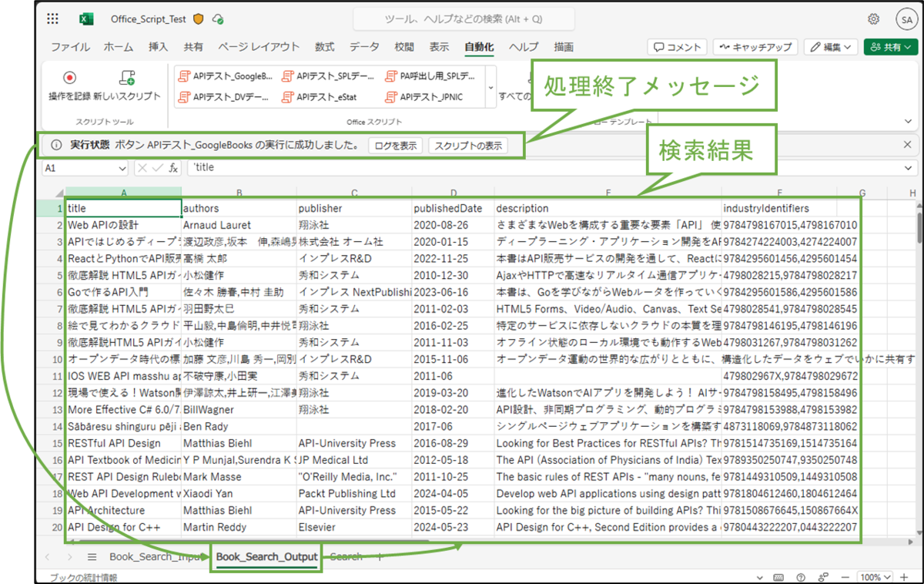
Task: Select cell RESTful API Design
Action: click(123, 443)
